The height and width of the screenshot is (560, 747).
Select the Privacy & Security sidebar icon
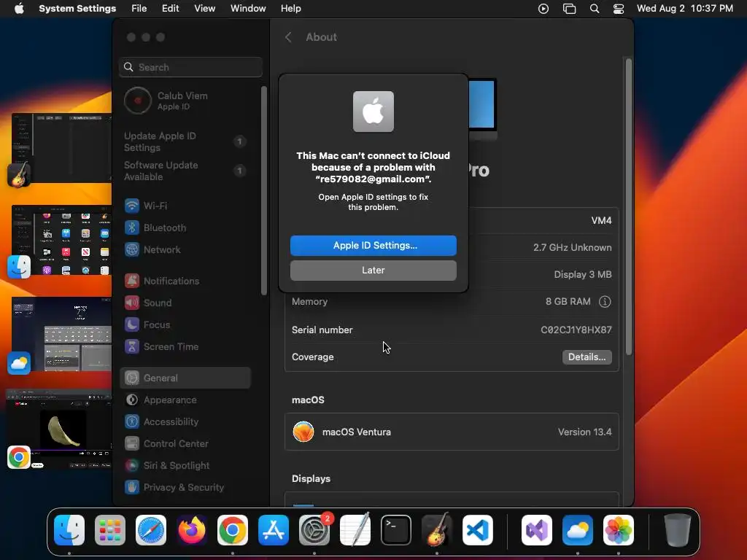click(x=132, y=488)
